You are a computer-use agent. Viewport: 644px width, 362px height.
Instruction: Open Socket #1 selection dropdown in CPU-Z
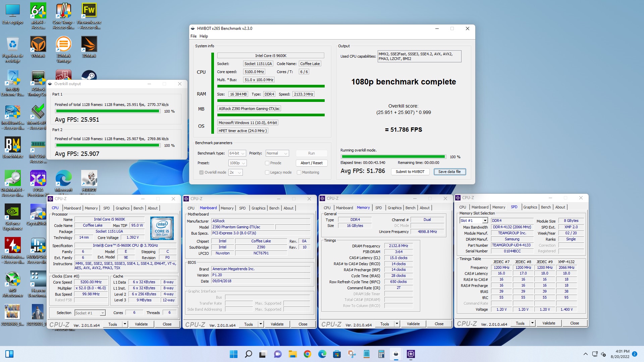pyautogui.click(x=90, y=313)
